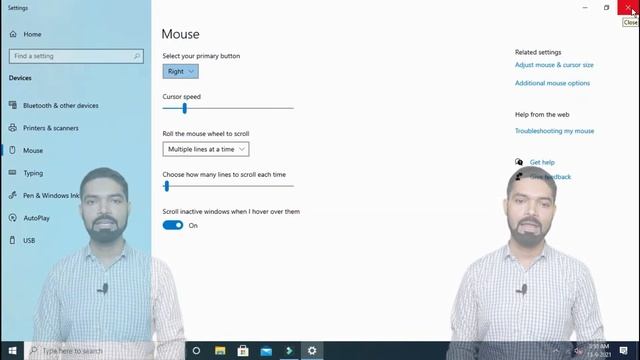Minimize the Settings window
640x360 pixels.
click(x=585, y=7)
